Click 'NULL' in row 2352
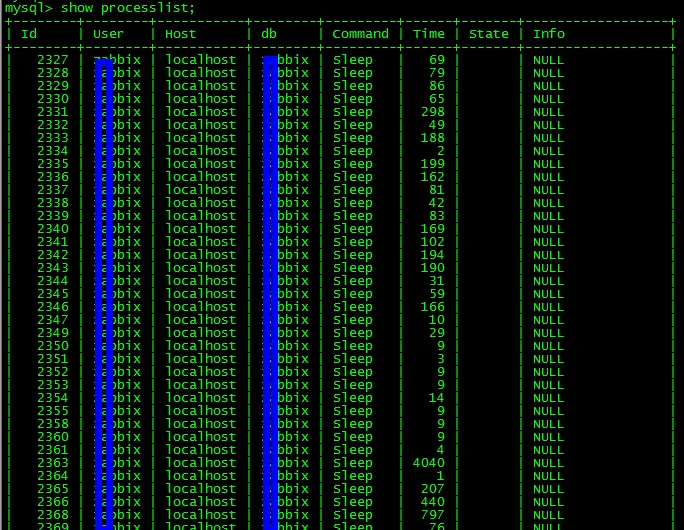The height and width of the screenshot is (530, 684). point(548,372)
